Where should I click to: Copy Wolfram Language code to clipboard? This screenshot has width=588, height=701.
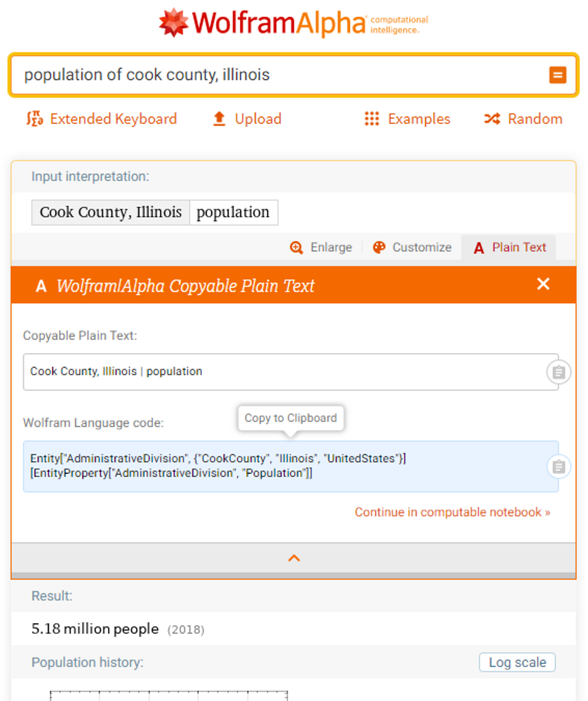pos(558,467)
